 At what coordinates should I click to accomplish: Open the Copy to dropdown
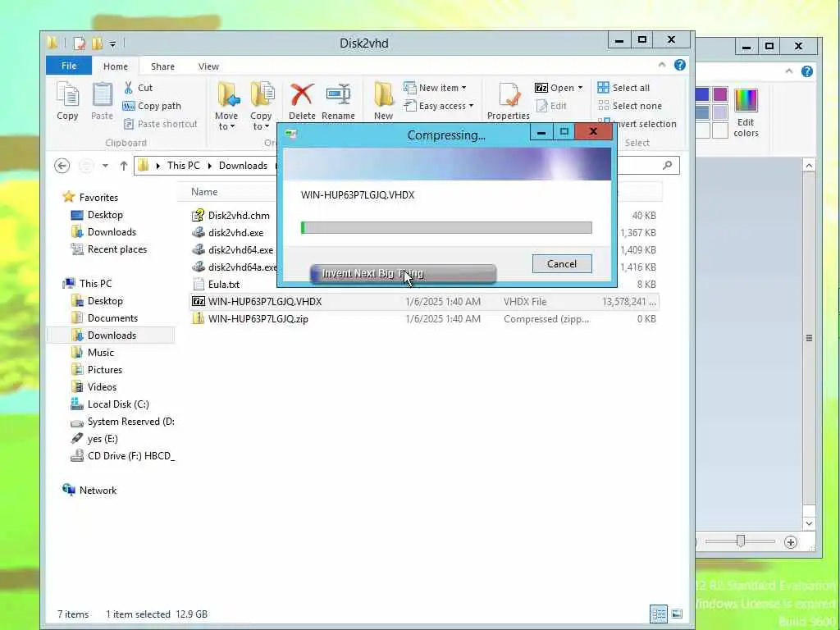(261, 106)
